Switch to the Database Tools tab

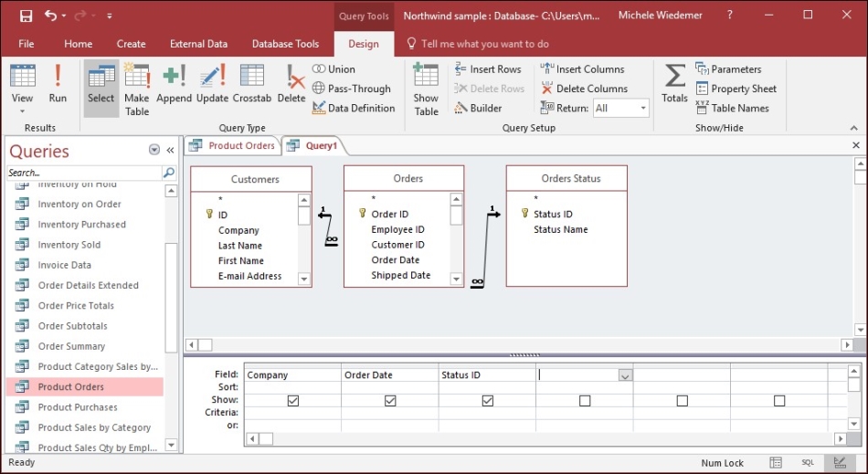pos(285,44)
